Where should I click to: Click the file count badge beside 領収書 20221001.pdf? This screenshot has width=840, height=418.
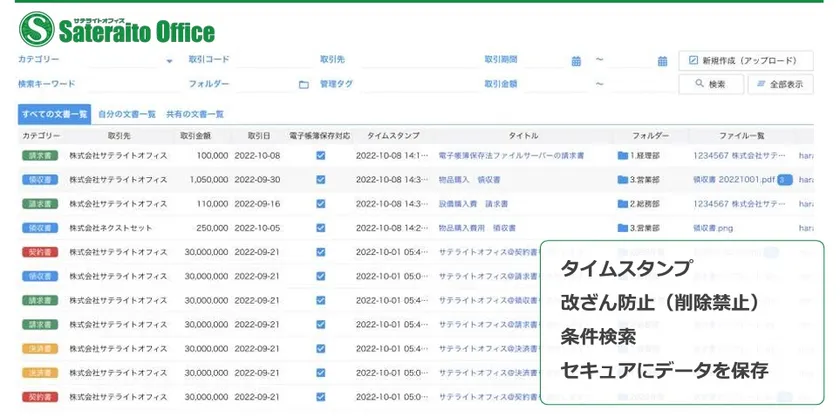(x=785, y=180)
